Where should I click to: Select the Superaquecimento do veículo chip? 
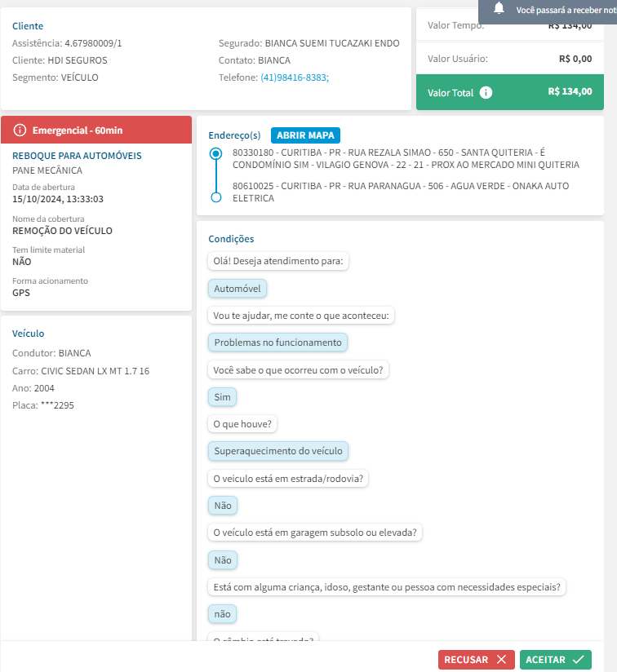(x=278, y=451)
